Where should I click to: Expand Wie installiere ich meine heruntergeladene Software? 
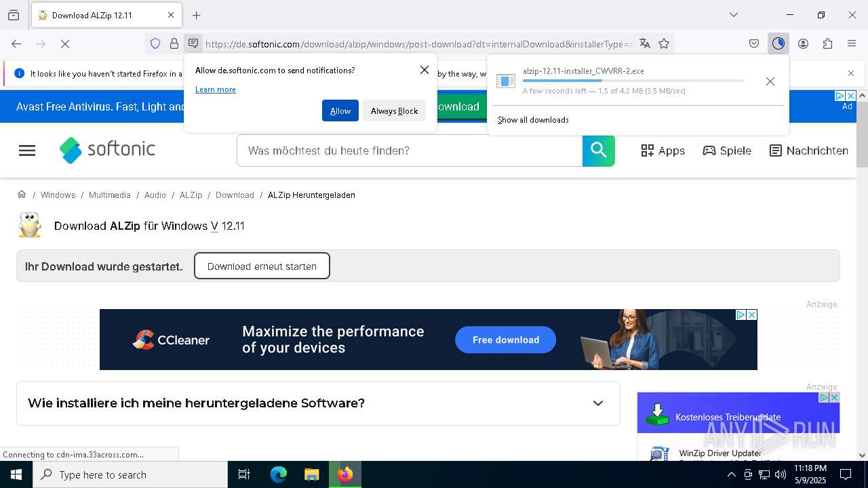pyautogui.click(x=318, y=403)
